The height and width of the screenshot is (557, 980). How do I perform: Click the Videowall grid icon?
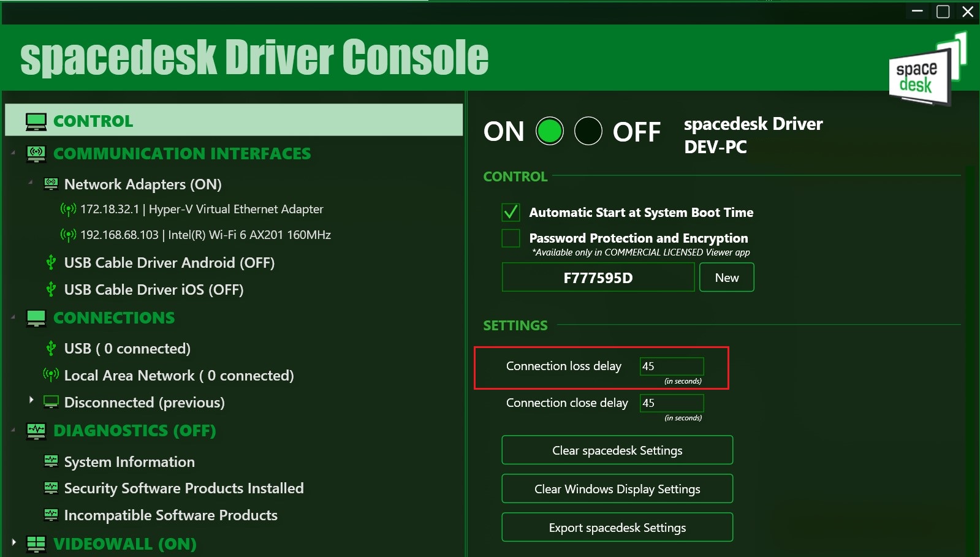click(x=36, y=544)
